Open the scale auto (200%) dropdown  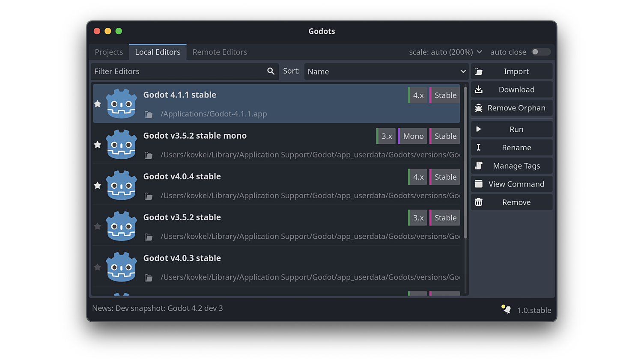coord(446,52)
